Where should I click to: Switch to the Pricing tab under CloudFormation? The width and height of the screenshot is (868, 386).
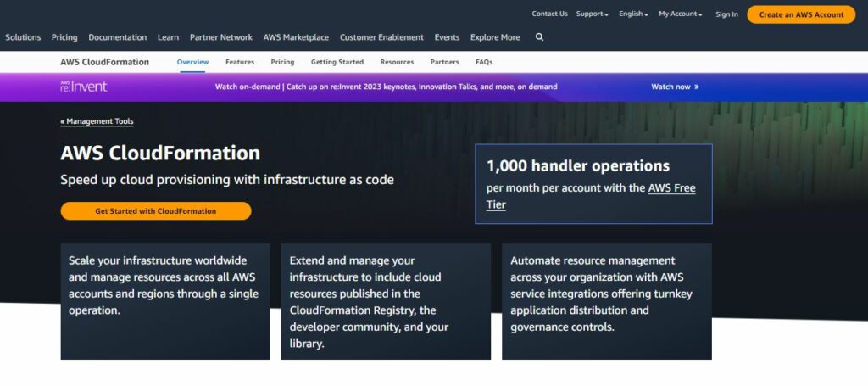[282, 62]
